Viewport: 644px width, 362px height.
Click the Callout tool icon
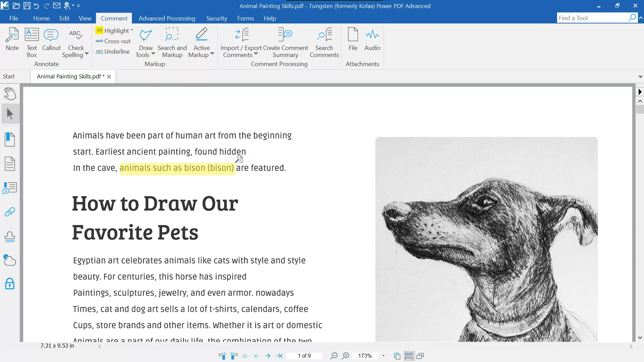click(x=51, y=40)
